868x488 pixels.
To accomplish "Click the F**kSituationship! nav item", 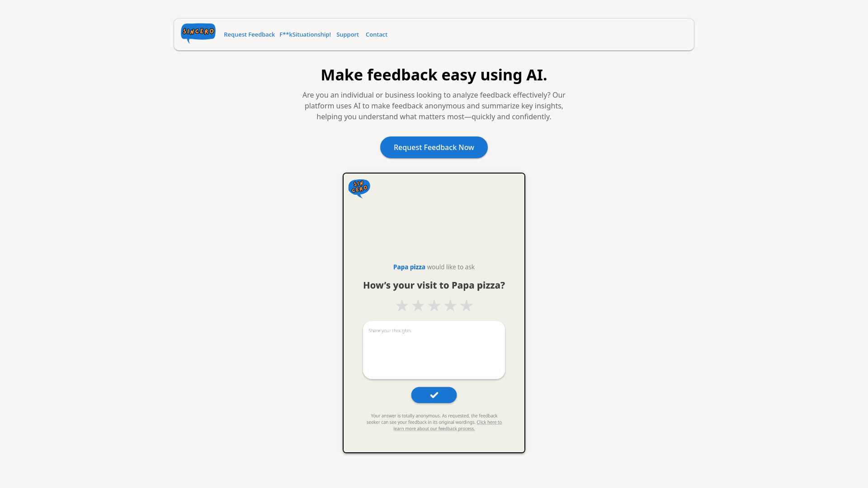I will coord(305,34).
